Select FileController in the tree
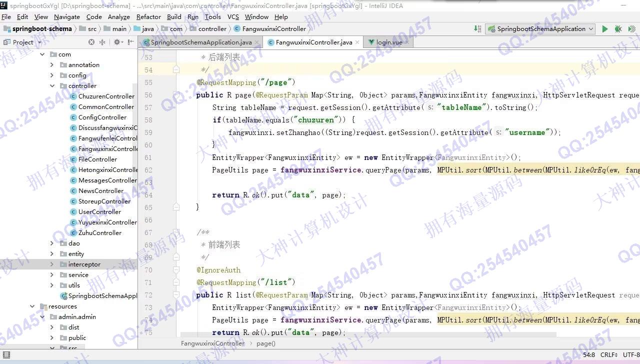 tap(97, 159)
